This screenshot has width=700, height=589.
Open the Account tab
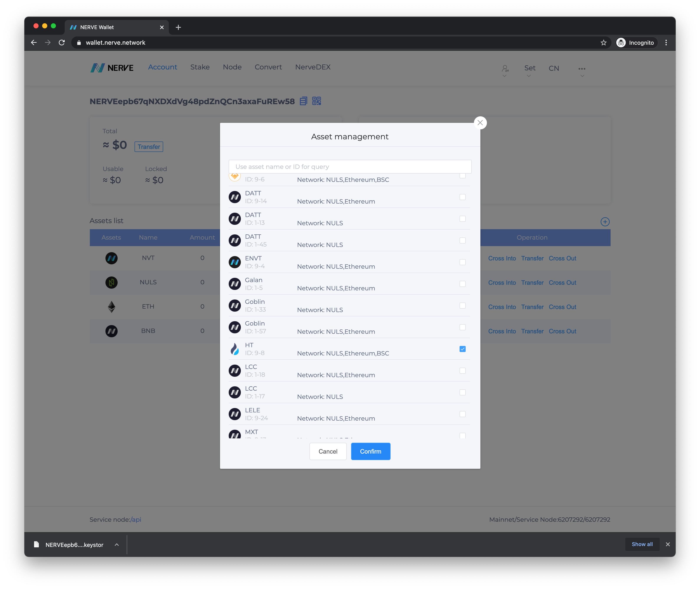[x=163, y=67]
